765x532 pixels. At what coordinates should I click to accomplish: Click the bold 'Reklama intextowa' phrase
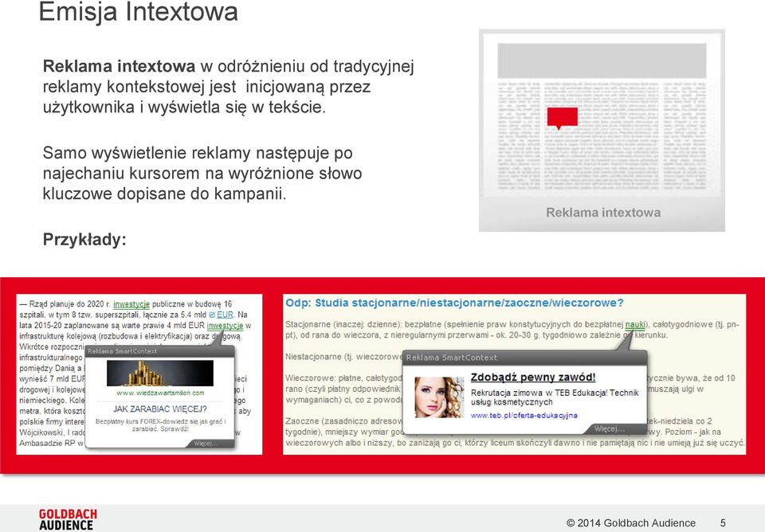click(119, 66)
